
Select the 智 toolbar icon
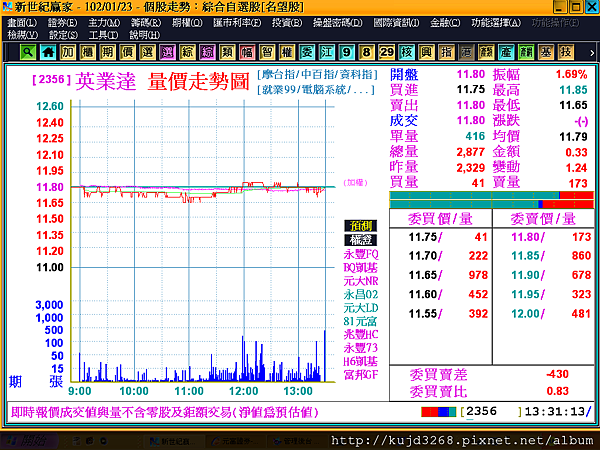(x=267, y=52)
